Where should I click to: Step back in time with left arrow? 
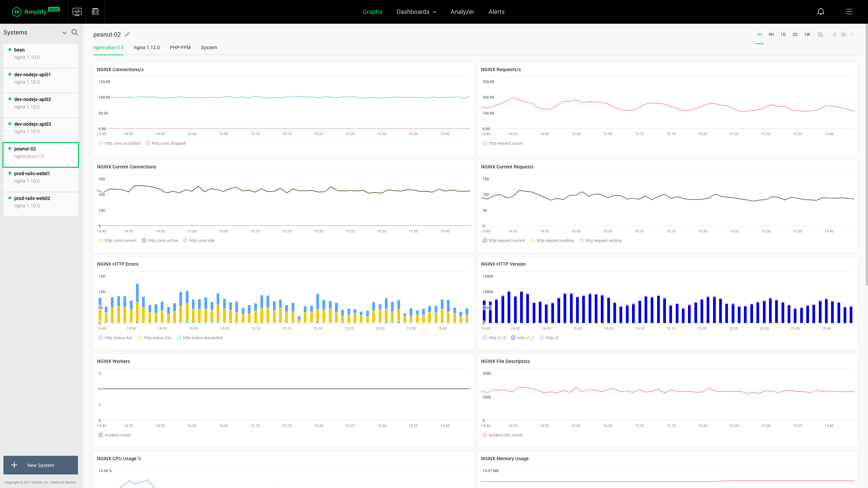pyautogui.click(x=834, y=35)
